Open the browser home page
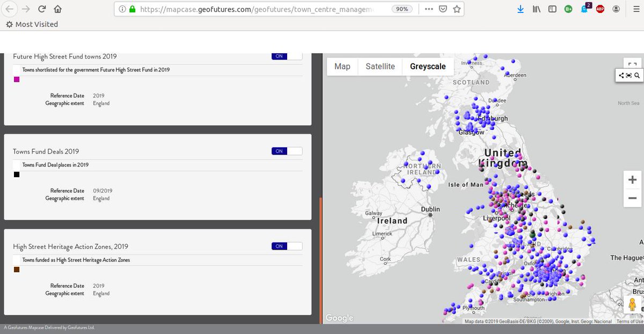 57,9
